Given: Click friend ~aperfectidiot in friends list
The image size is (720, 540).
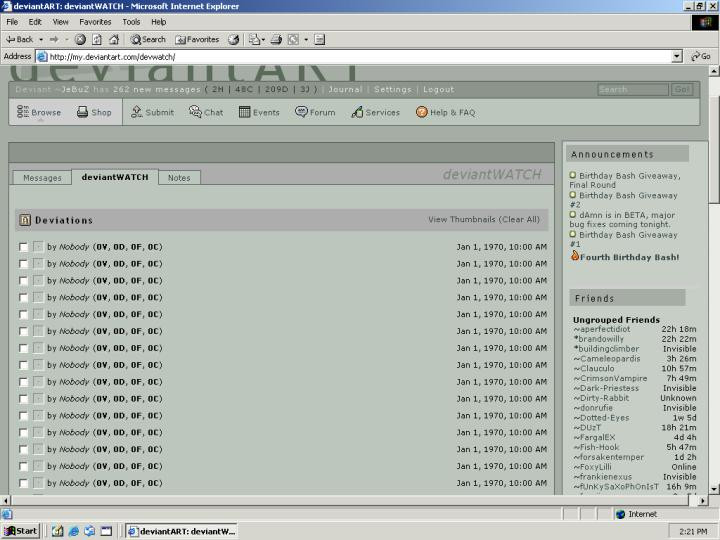Looking at the screenshot, I should pyautogui.click(x=602, y=329).
